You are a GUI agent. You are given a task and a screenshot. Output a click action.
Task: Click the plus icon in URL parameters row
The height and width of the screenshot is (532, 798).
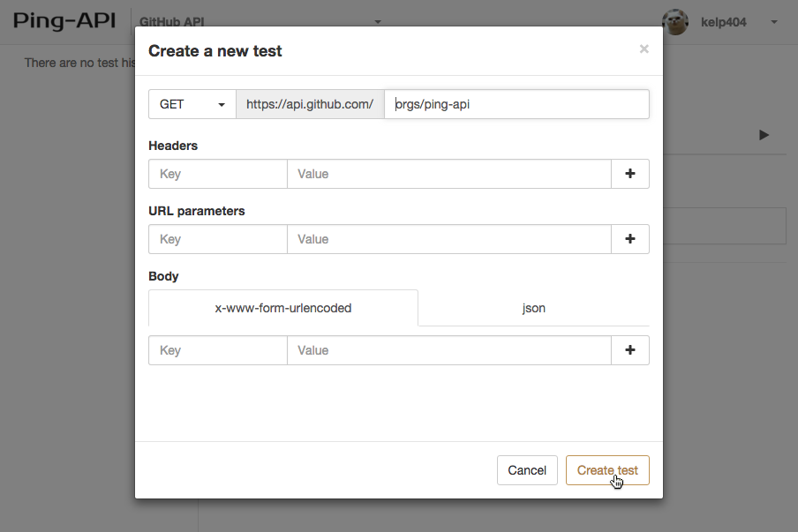[630, 239]
